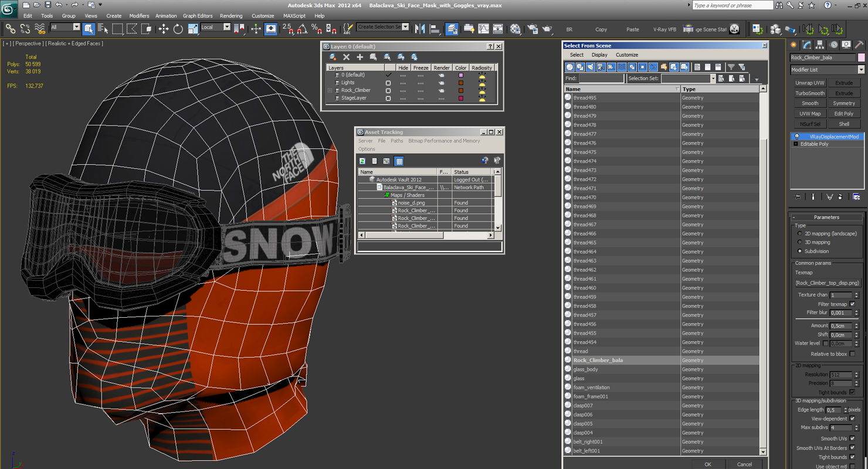Open Paths menu in Asset Tracking
868x469 pixels.
pyautogui.click(x=397, y=141)
